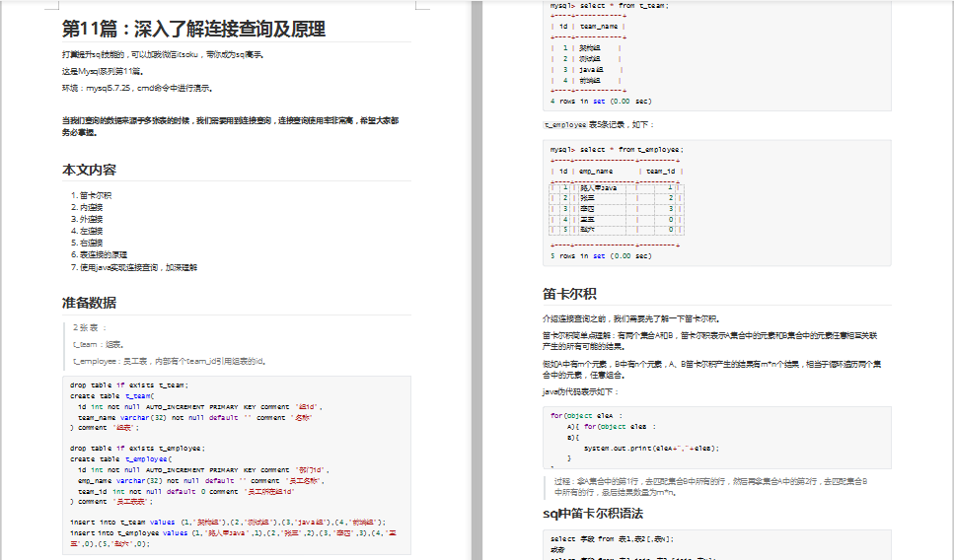This screenshot has width=954, height=560.
Task: Click the paragraph starting '介绍连接查询之前'
Action: 632,318
